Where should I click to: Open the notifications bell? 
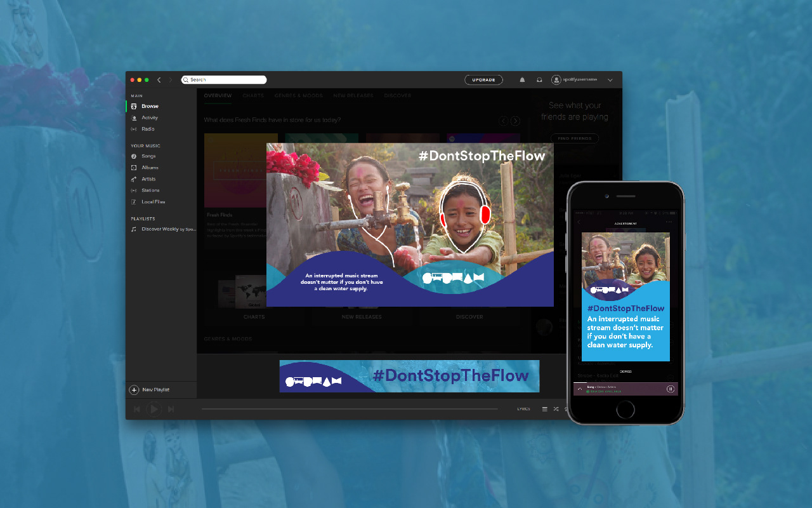(523, 80)
